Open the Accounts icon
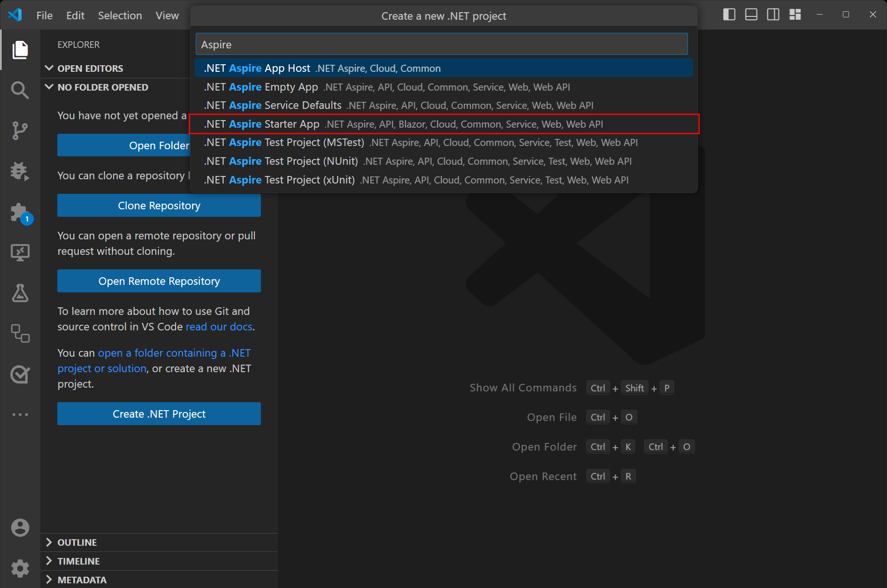This screenshot has height=588, width=887. 20,527
